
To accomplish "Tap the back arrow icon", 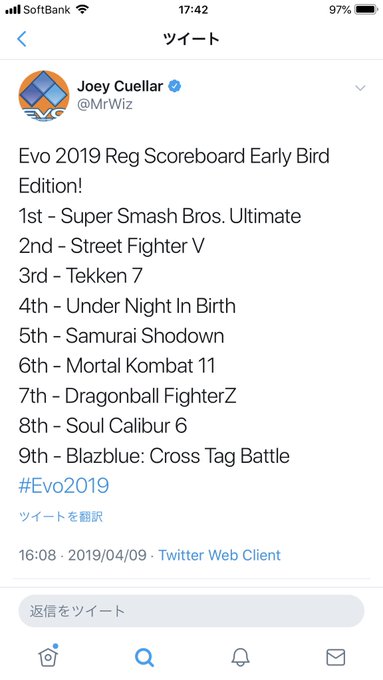I will (22, 39).
